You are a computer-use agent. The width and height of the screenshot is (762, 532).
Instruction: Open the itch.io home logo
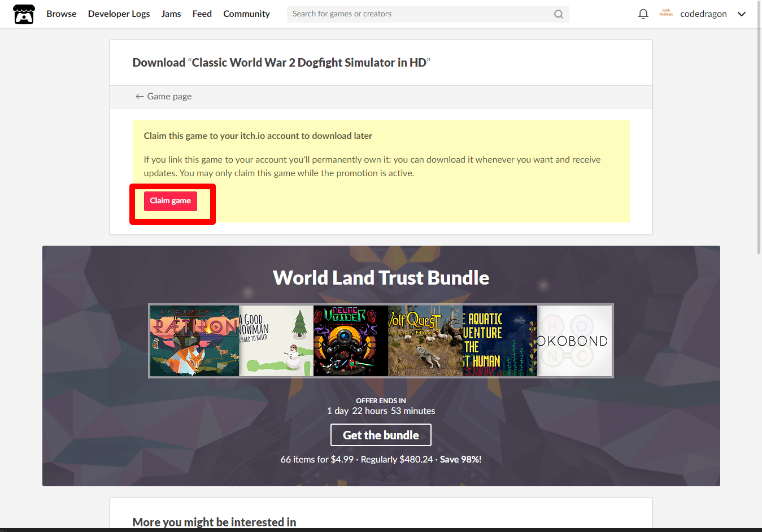pos(24,14)
